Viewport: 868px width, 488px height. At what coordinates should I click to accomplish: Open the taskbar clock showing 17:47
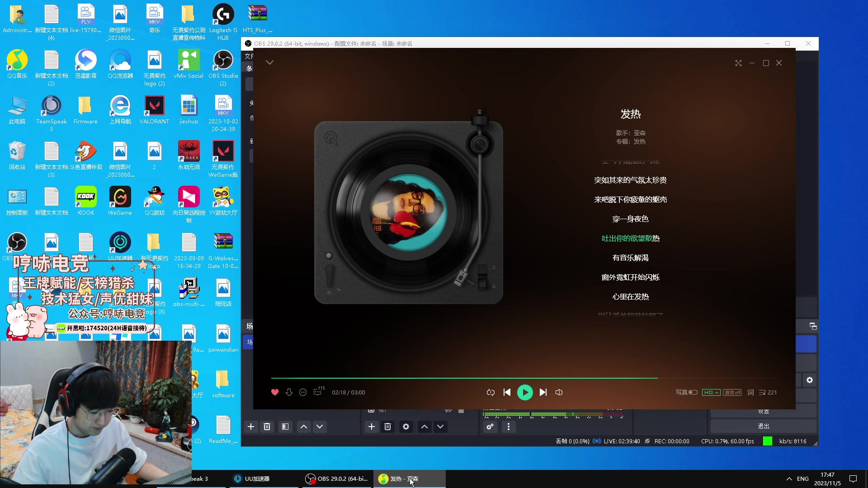[827, 479]
